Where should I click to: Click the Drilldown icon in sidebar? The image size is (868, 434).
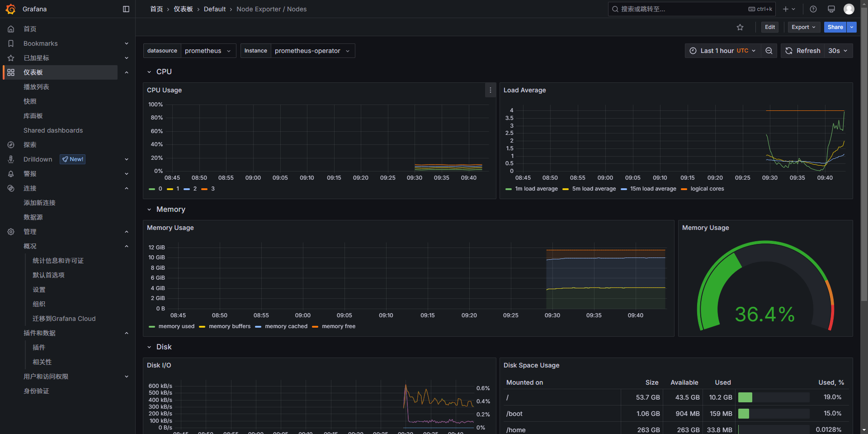point(11,159)
